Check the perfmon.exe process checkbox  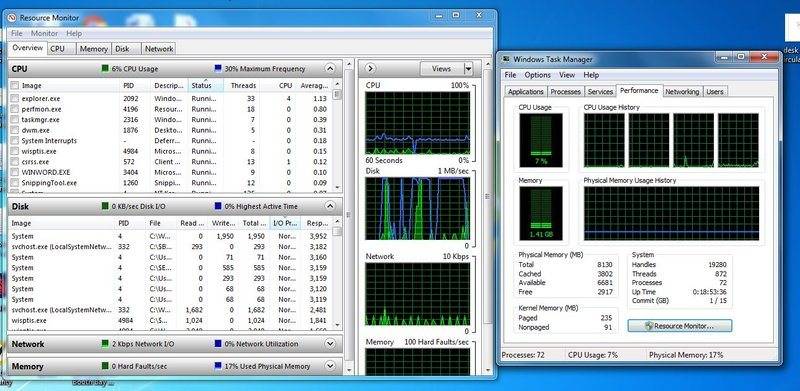click(15, 109)
